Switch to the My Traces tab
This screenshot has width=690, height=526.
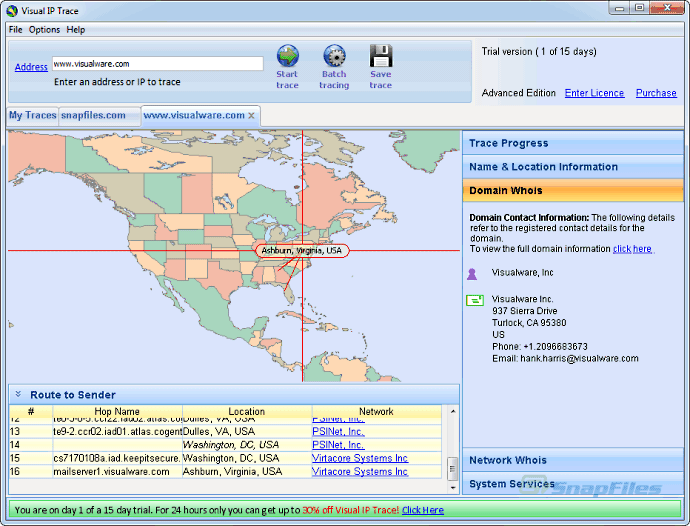(x=33, y=115)
